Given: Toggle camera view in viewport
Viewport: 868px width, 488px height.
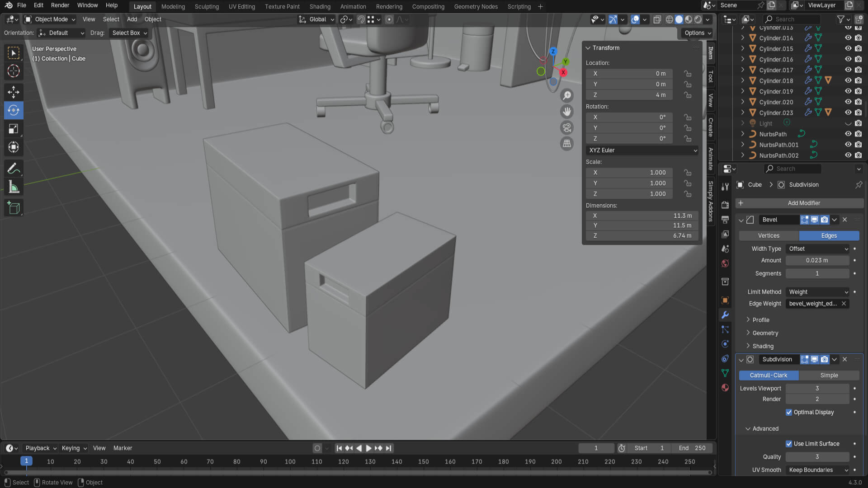Looking at the screenshot, I should coord(566,128).
